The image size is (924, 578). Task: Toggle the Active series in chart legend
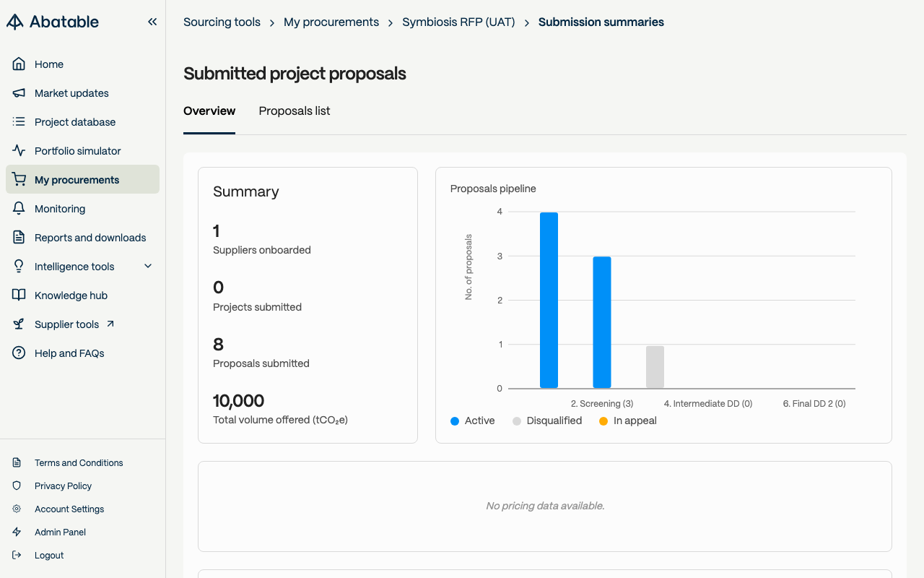pyautogui.click(x=473, y=420)
